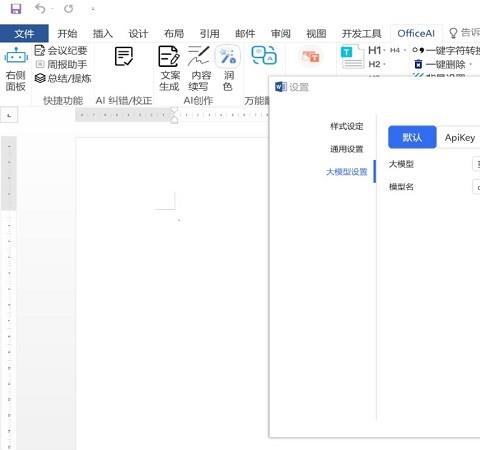Switch to the 邮件 ribbon tab
Image resolution: width=480 pixels, height=450 pixels.
pyautogui.click(x=245, y=33)
